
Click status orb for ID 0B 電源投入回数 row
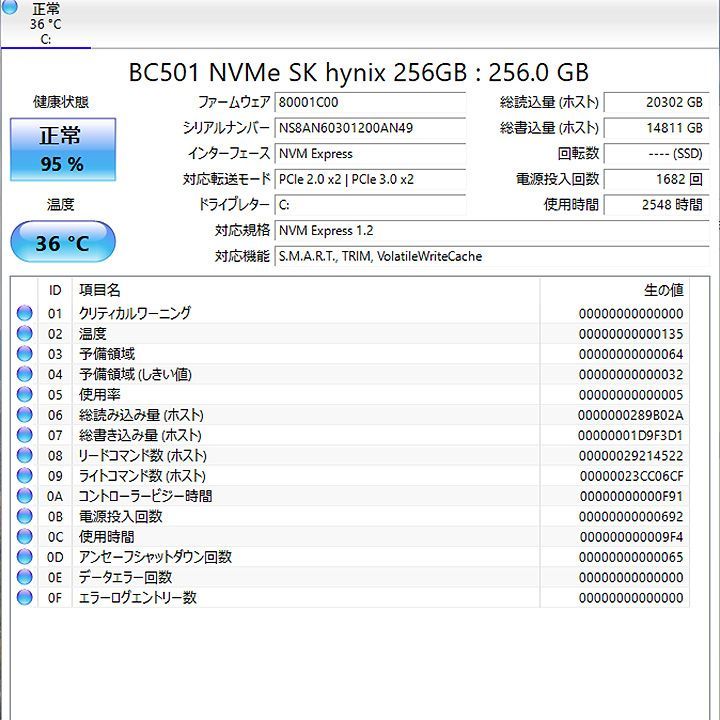coord(24,516)
